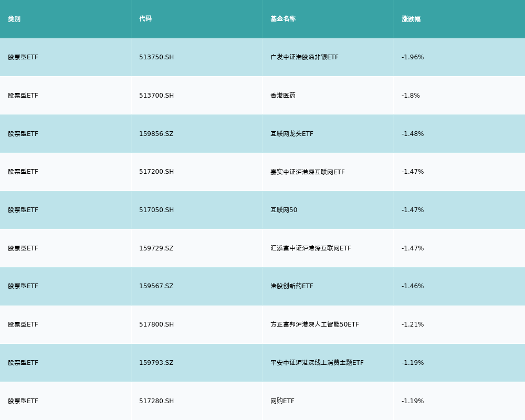This screenshot has width=525, height=420.
Task: Select the -1.21% change value
Action: click(413, 324)
